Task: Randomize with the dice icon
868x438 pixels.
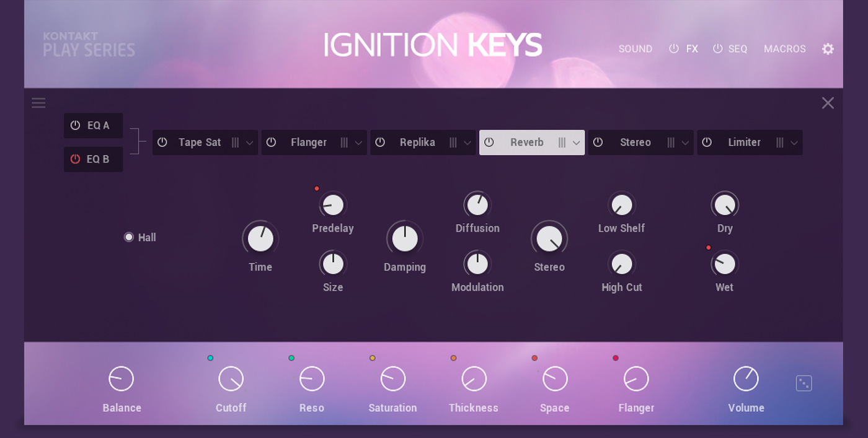Action: (804, 383)
